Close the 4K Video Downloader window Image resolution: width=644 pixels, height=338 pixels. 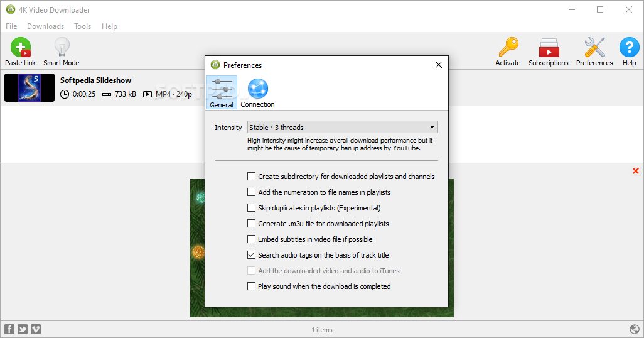pos(629,9)
